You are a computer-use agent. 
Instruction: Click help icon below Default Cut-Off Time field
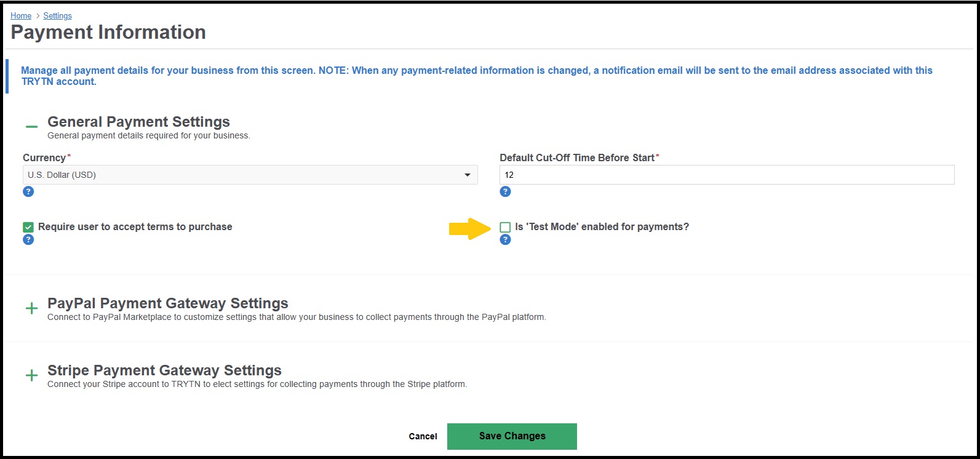(505, 191)
